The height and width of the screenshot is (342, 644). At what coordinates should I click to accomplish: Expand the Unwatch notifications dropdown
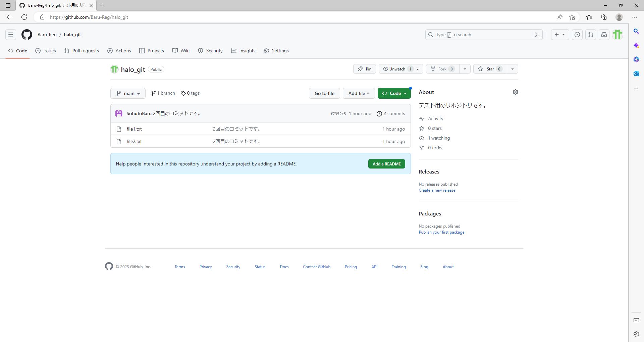pyautogui.click(x=401, y=69)
